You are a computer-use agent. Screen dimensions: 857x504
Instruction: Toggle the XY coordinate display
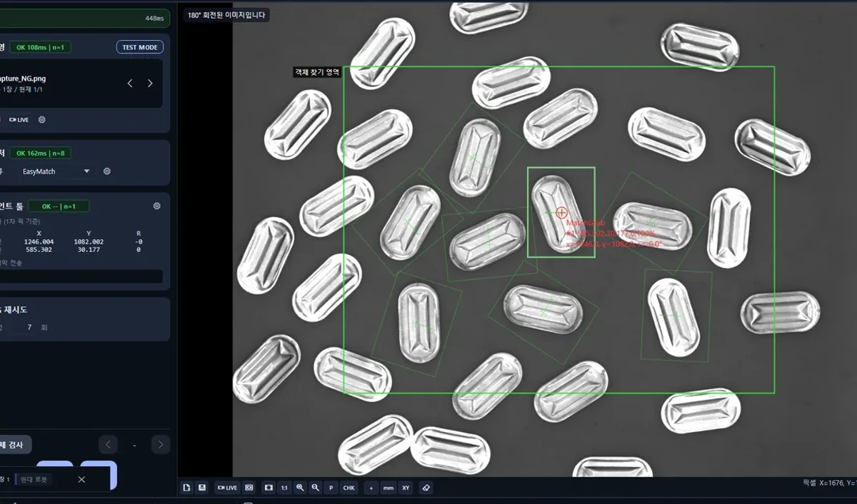coord(406,488)
